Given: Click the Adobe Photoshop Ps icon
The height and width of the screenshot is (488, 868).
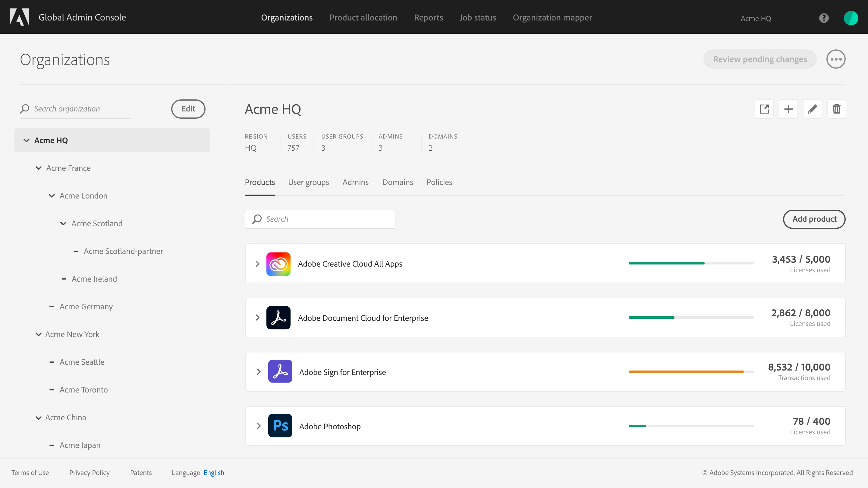Looking at the screenshot, I should pyautogui.click(x=280, y=426).
